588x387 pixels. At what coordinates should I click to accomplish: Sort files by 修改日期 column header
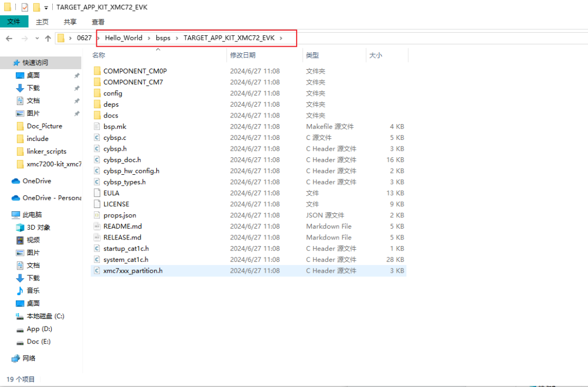pyautogui.click(x=243, y=55)
